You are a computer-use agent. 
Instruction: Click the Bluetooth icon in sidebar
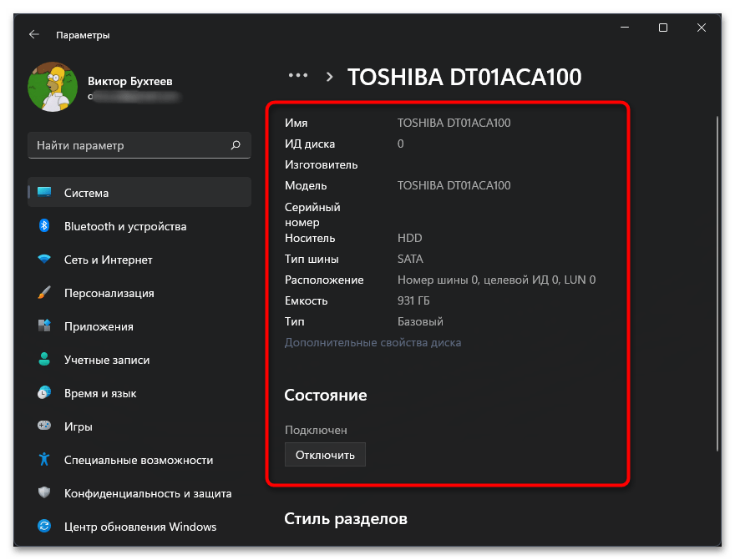click(44, 225)
